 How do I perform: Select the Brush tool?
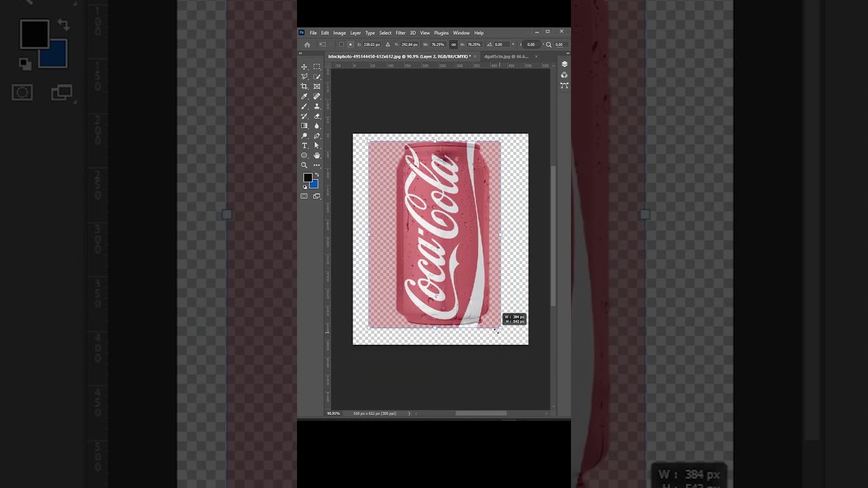(304, 106)
